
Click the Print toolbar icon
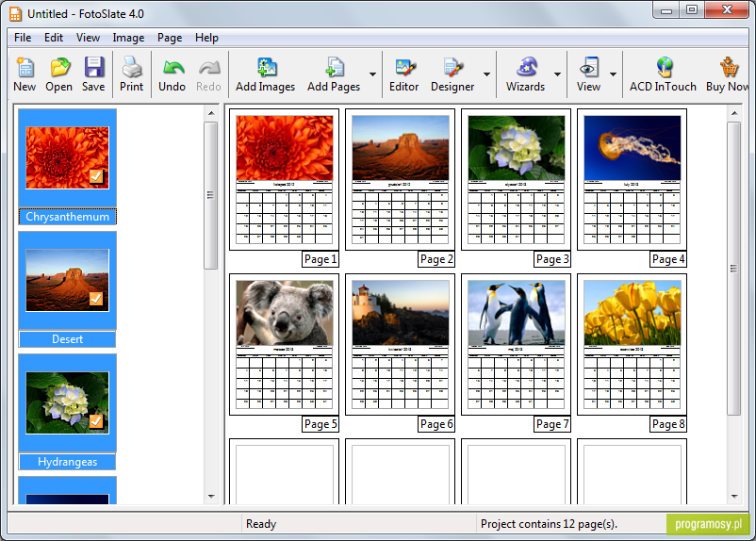click(132, 74)
